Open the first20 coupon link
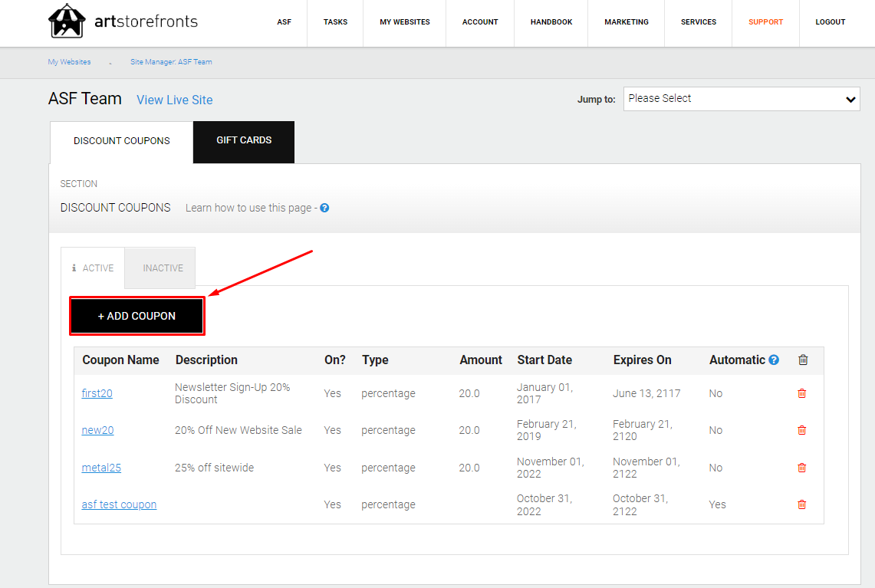 point(97,393)
